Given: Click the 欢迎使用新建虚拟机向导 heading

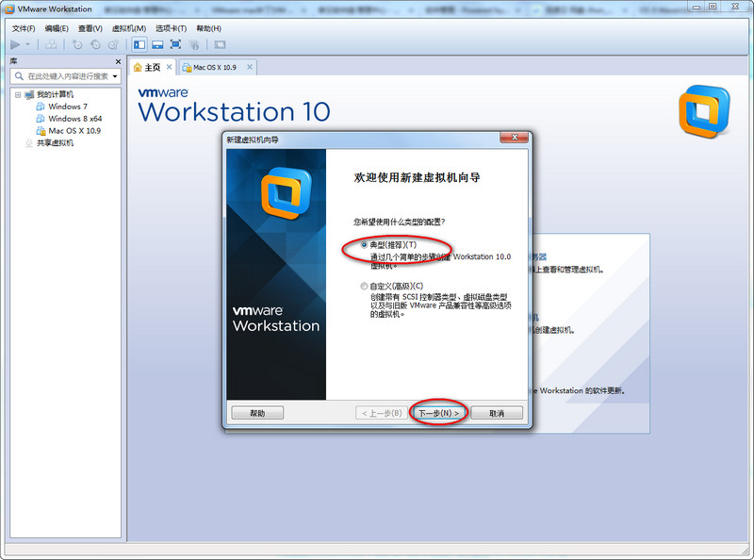Looking at the screenshot, I should pos(417,177).
